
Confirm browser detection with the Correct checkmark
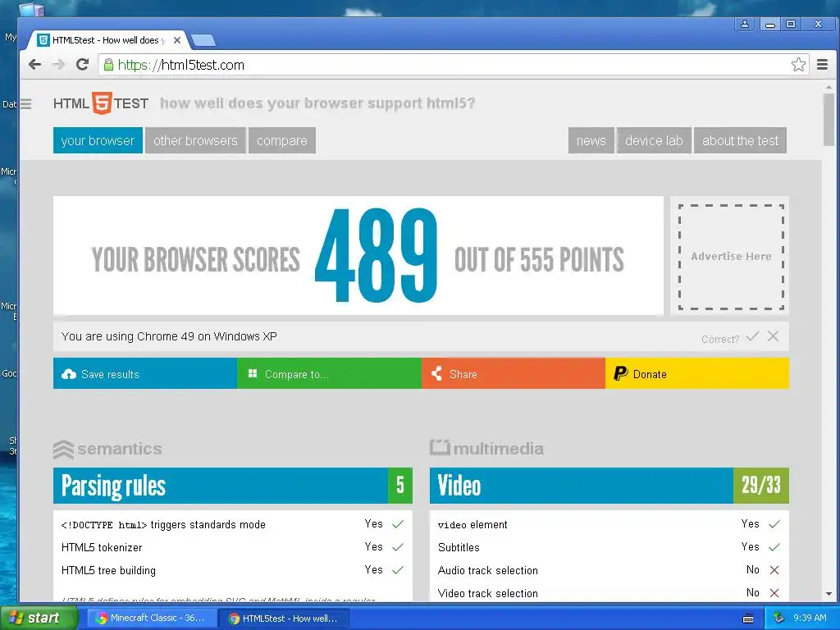click(x=752, y=336)
